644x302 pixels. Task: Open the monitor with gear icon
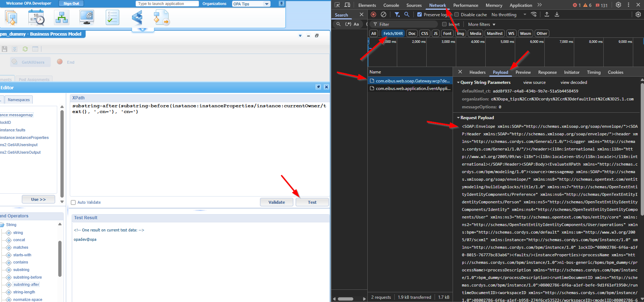(x=87, y=18)
